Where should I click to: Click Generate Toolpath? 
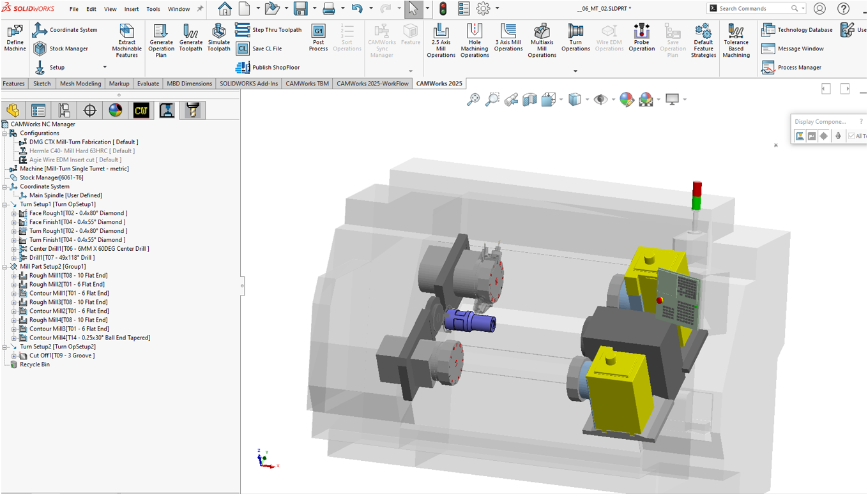point(190,38)
